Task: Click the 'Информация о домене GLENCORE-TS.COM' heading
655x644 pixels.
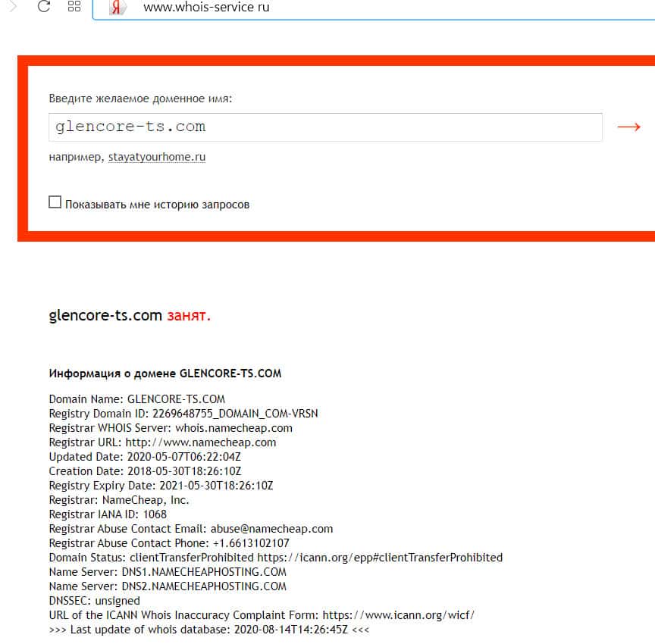Action: tap(165, 373)
